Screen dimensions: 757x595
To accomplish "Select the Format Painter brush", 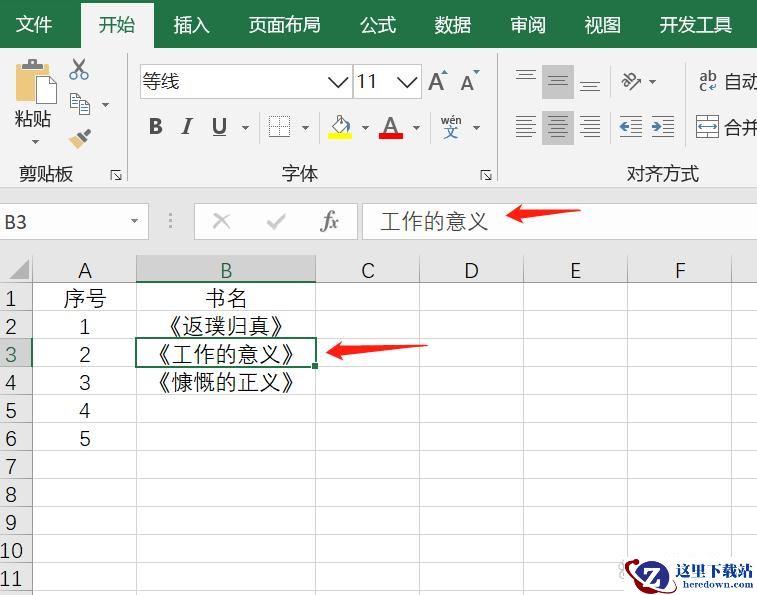I will (x=80, y=139).
